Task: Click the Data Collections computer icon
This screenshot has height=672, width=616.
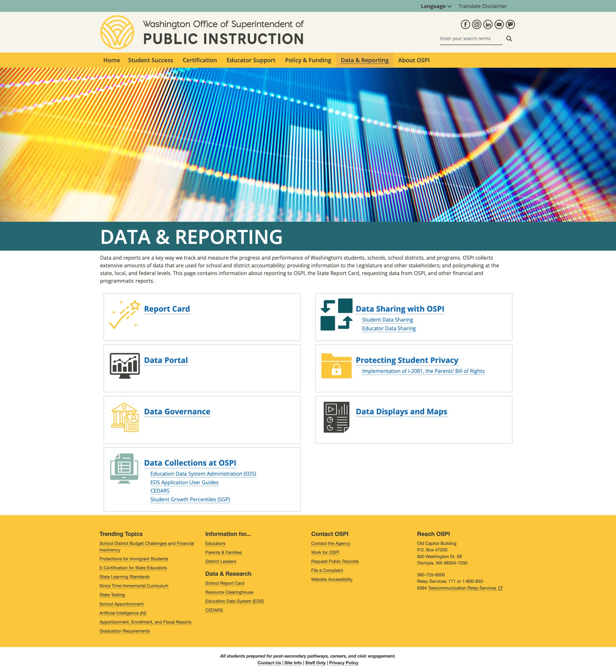Action: tap(124, 468)
